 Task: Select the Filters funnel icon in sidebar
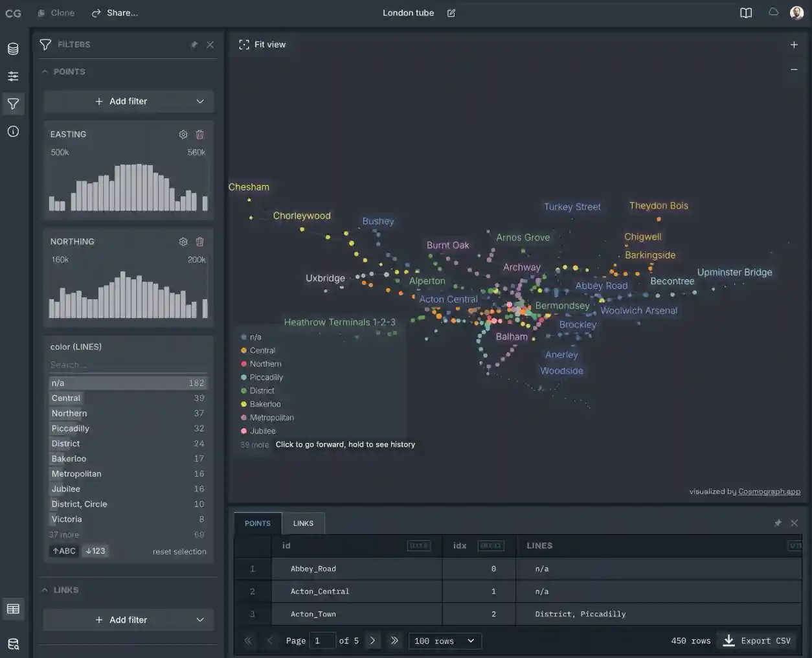(x=13, y=104)
